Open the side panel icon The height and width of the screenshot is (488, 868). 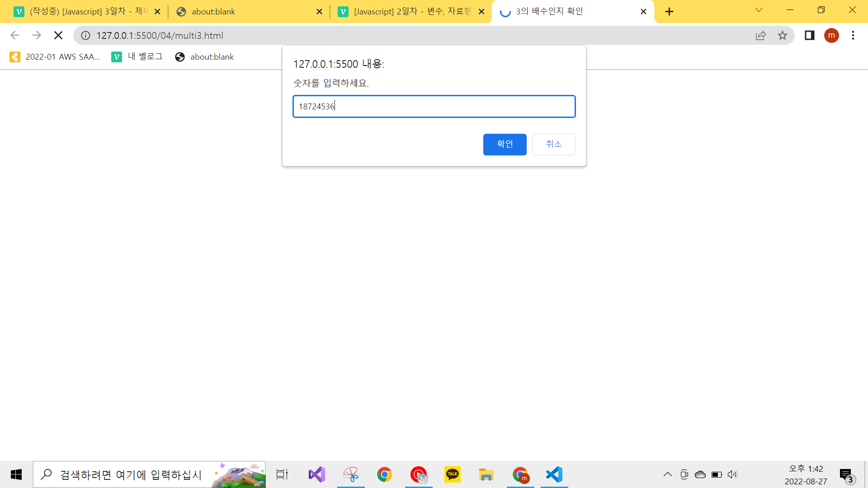point(809,35)
